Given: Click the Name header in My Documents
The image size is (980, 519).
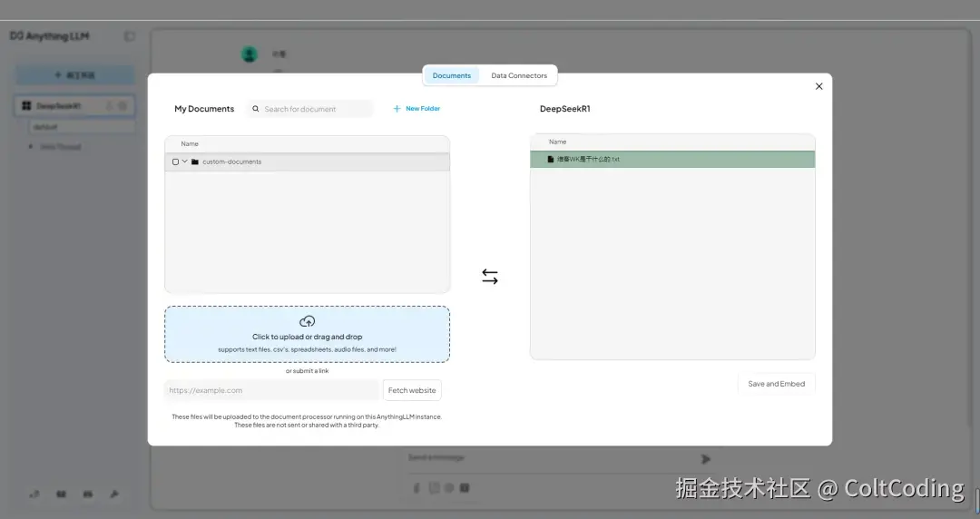Looking at the screenshot, I should 190,144.
